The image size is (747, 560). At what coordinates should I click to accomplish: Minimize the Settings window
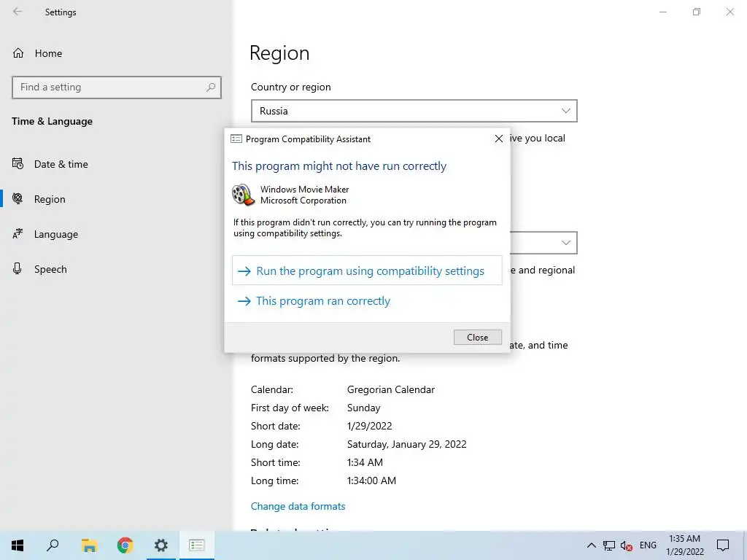[x=662, y=12]
